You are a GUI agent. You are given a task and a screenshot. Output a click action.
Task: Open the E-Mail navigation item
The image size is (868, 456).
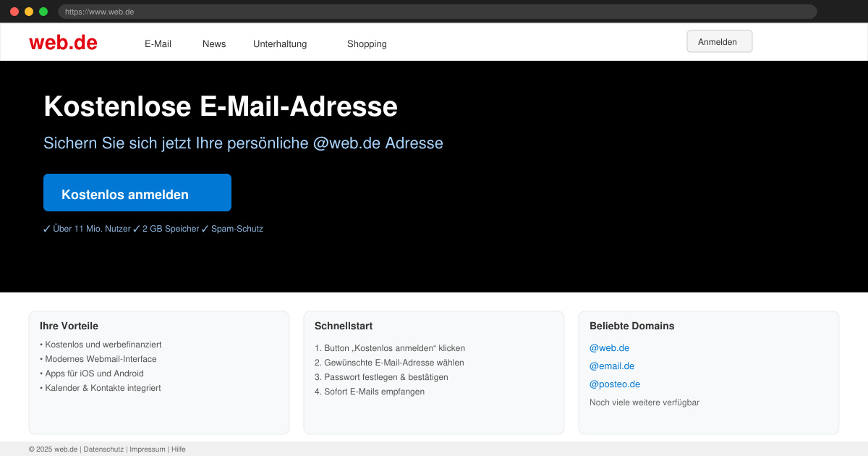(x=158, y=44)
